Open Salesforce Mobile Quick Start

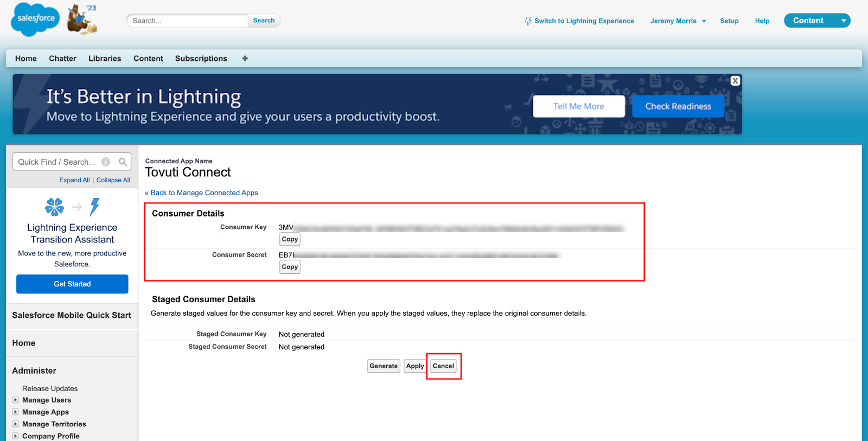pos(72,315)
